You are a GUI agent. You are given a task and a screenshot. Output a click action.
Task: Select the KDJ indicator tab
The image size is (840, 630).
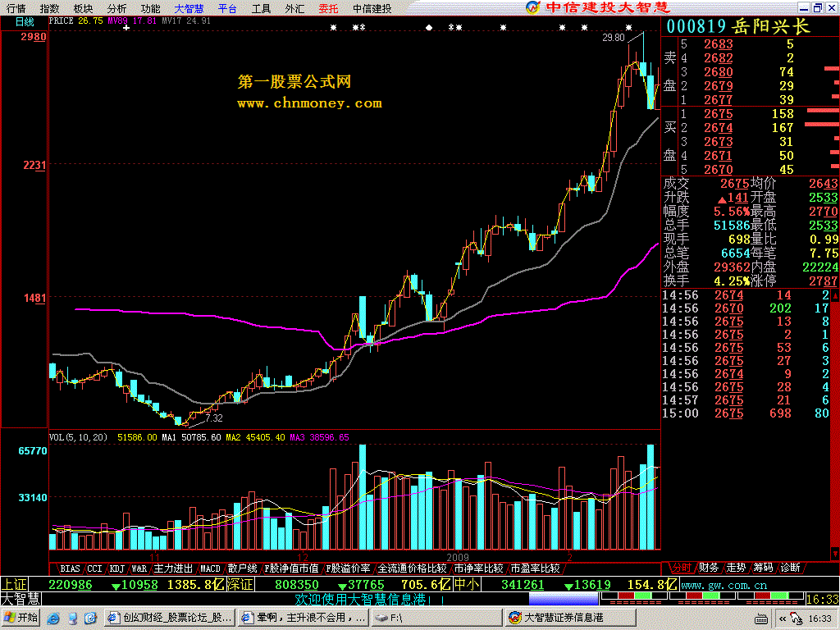point(116,568)
